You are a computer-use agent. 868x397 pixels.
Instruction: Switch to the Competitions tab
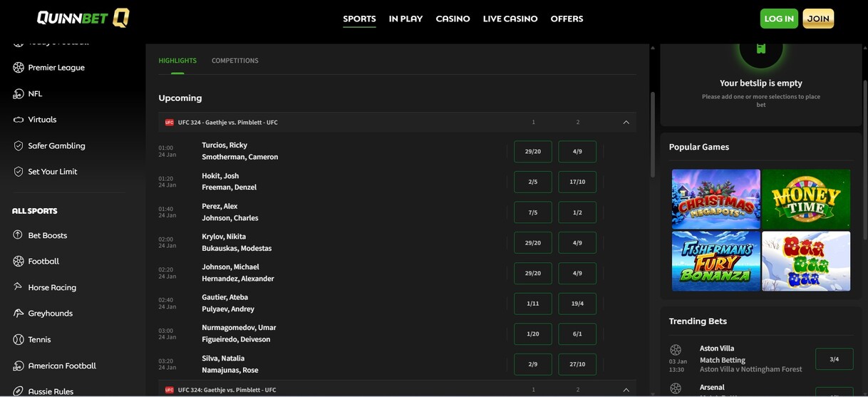point(235,61)
